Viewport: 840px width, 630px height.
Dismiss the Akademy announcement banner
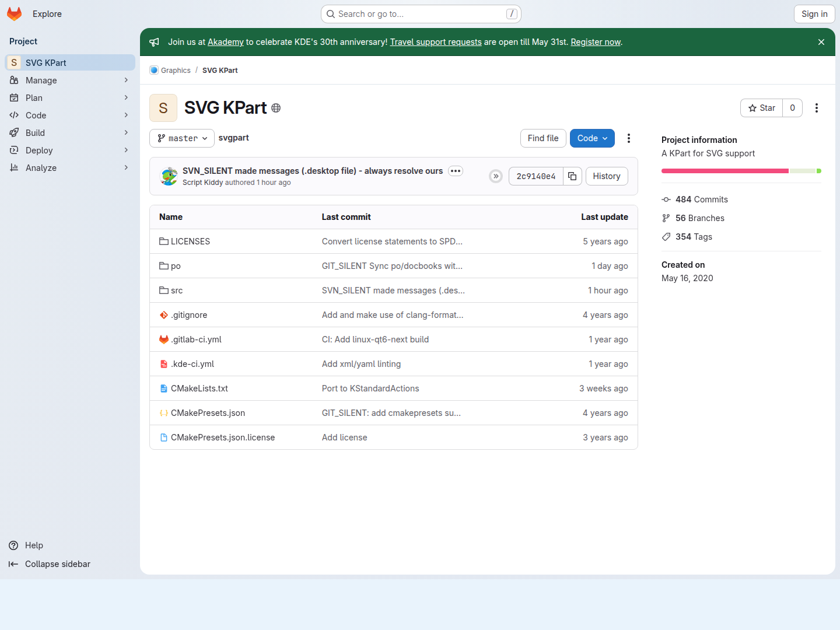point(821,42)
